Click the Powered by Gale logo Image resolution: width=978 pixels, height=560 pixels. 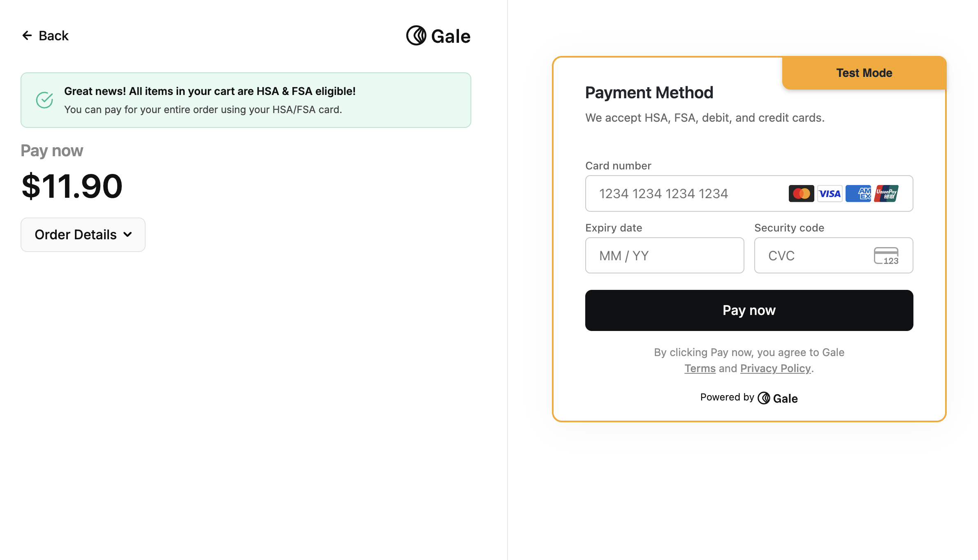point(778,398)
